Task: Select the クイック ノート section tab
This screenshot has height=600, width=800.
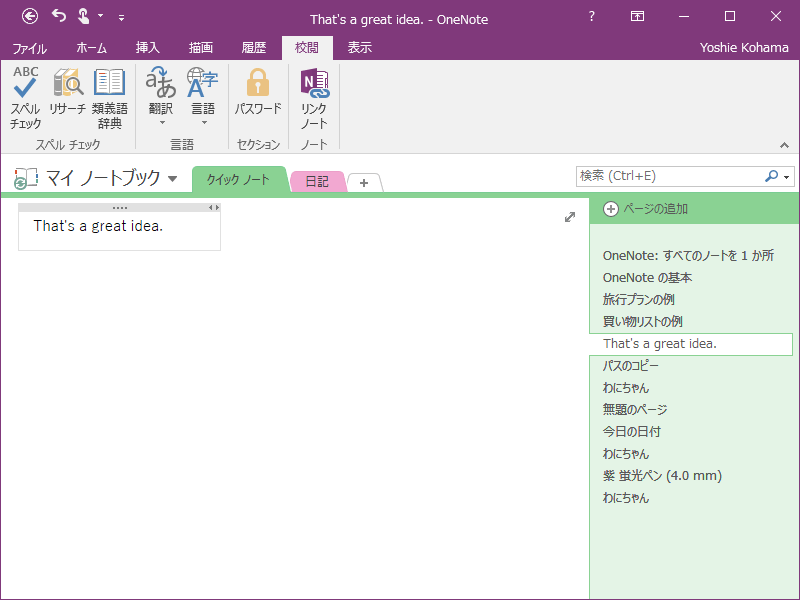Action: (x=238, y=180)
